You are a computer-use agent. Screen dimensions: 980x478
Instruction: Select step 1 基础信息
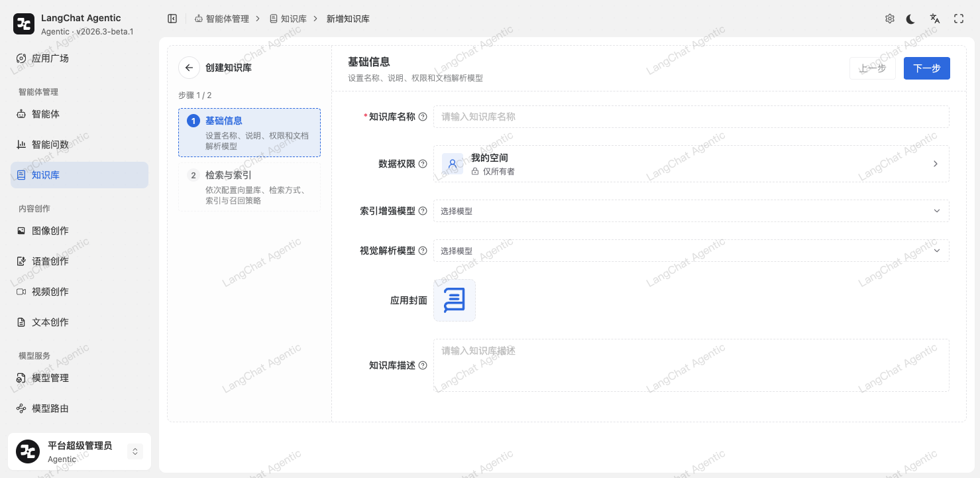(x=249, y=133)
